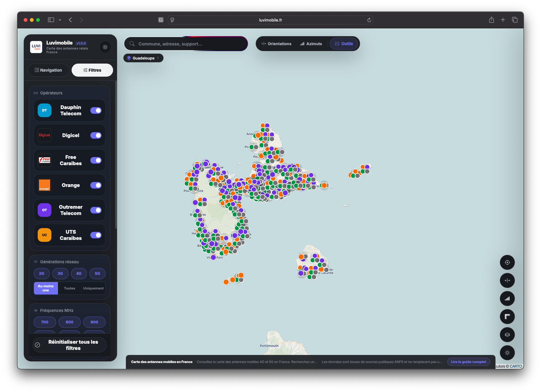Click the extension icon left of address bar
The height and width of the screenshot is (392, 541).
click(161, 20)
